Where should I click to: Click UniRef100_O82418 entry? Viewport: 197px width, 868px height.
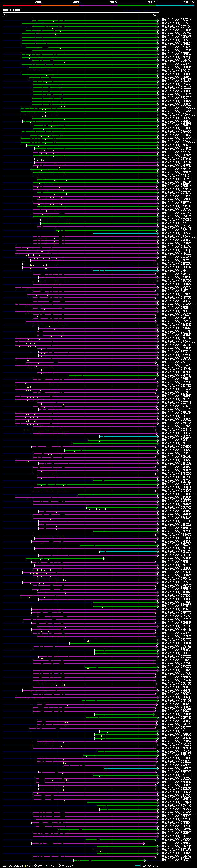tap(177, 230)
